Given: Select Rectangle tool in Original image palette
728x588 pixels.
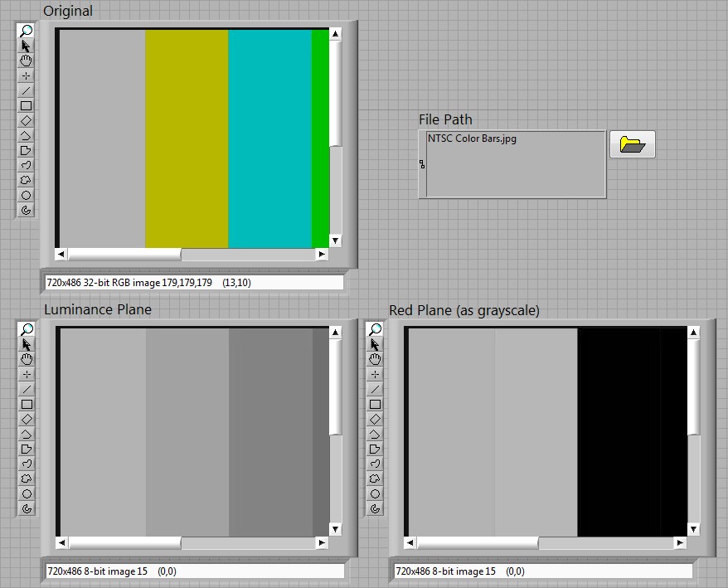Looking at the screenshot, I should coord(26,105).
